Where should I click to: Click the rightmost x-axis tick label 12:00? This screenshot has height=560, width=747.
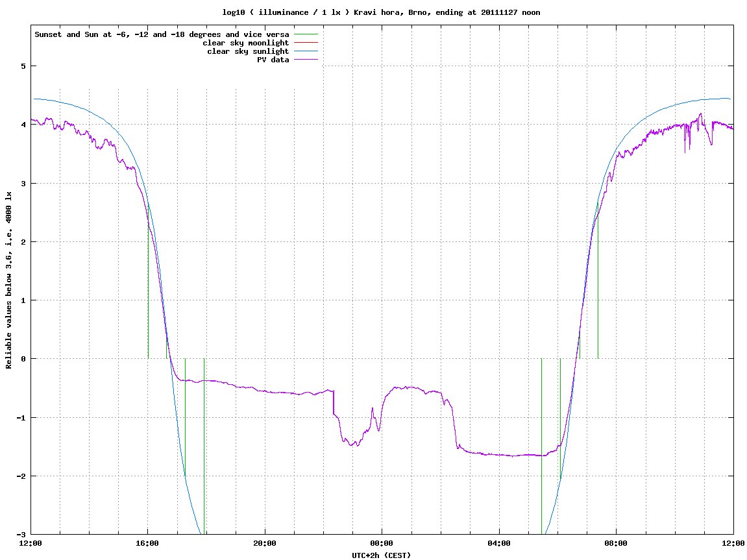point(733,543)
